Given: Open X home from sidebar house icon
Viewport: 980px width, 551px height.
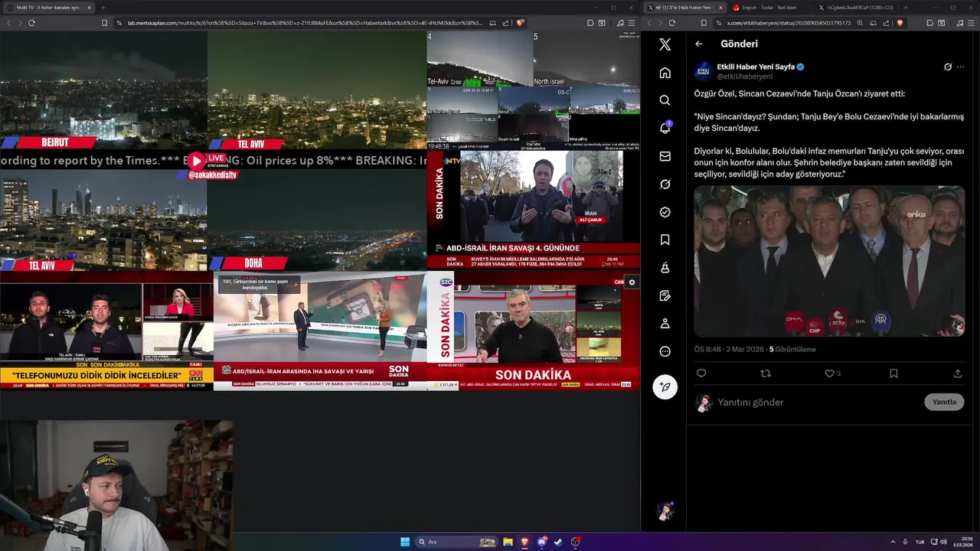Looking at the screenshot, I should (x=665, y=73).
